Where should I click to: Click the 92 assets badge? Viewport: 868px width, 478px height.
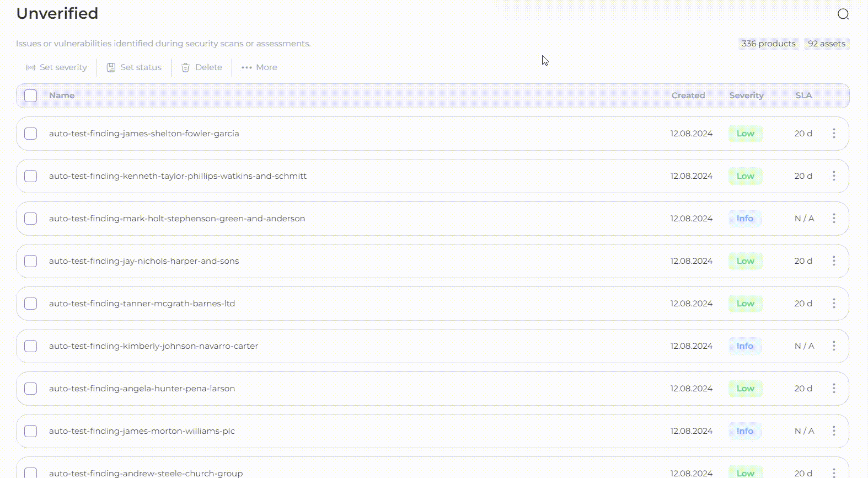tap(826, 44)
